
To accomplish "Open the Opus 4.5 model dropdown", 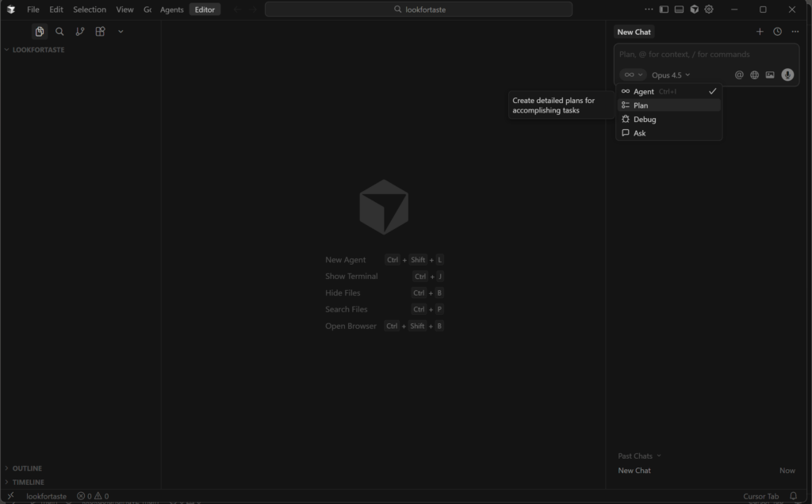I will 671,75.
